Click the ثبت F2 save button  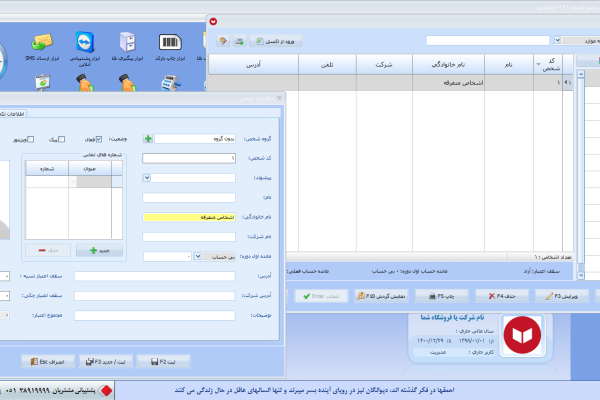pyautogui.click(x=163, y=362)
